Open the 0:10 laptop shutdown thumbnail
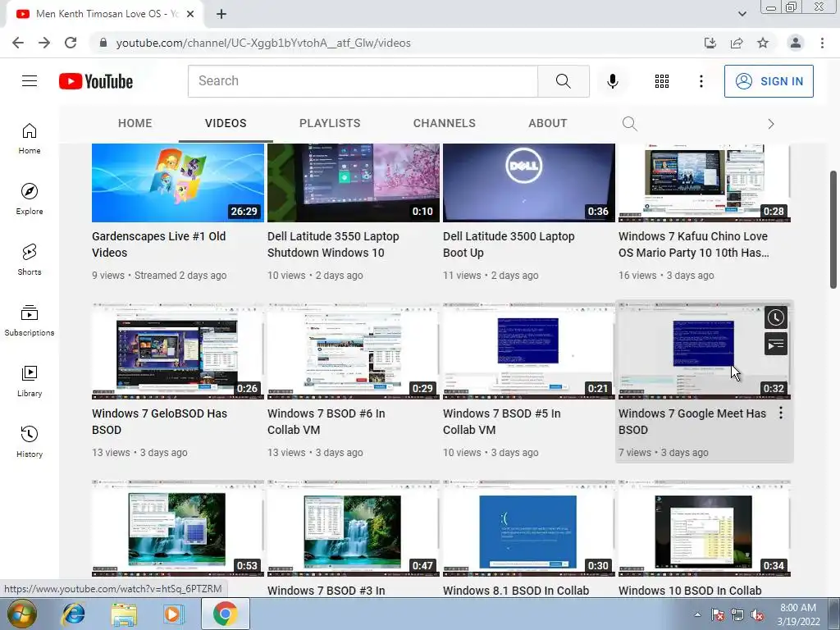The width and height of the screenshot is (840, 630). pos(353,183)
